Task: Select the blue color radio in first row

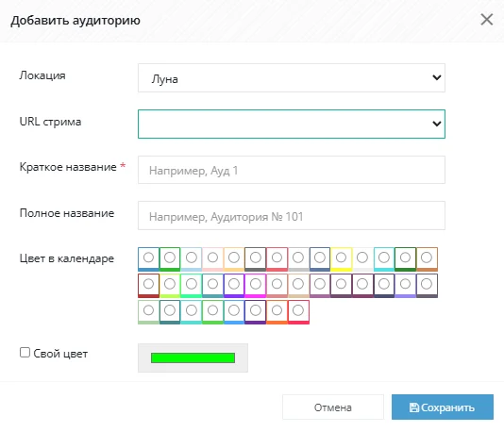Action: [x=148, y=258]
